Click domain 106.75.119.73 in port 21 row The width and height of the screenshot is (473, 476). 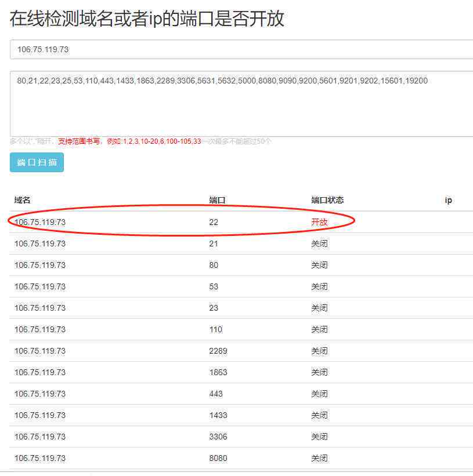(x=40, y=244)
